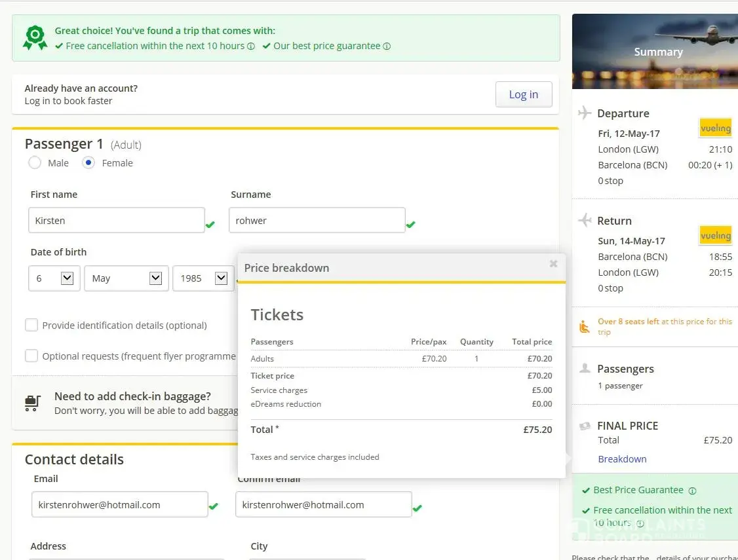
Task: Click the Vueling logo under Return
Action: [715, 235]
